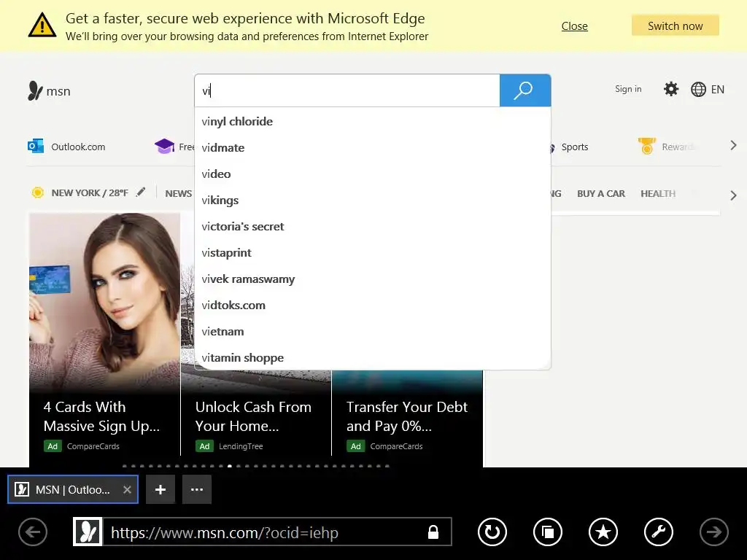Open the Outlook.com shortcut icon
The width and height of the screenshot is (747, 560).
point(36,146)
